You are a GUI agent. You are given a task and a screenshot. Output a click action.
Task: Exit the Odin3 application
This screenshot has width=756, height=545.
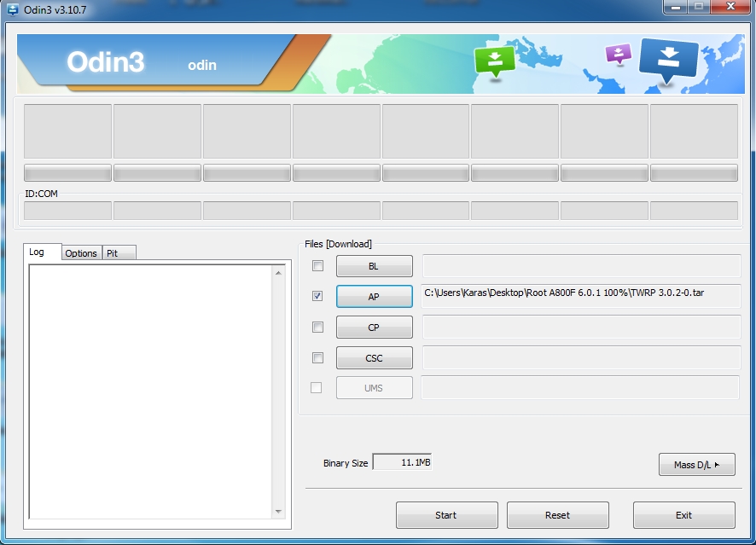[x=684, y=515]
